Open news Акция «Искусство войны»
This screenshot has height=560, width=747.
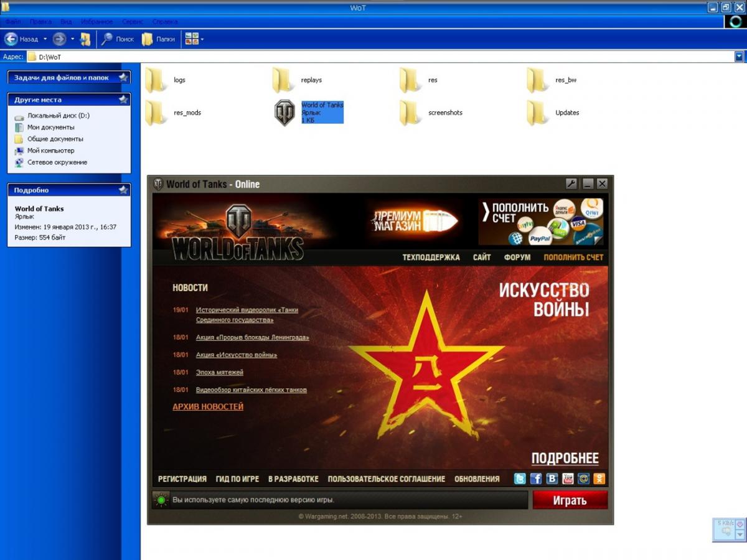[237, 355]
